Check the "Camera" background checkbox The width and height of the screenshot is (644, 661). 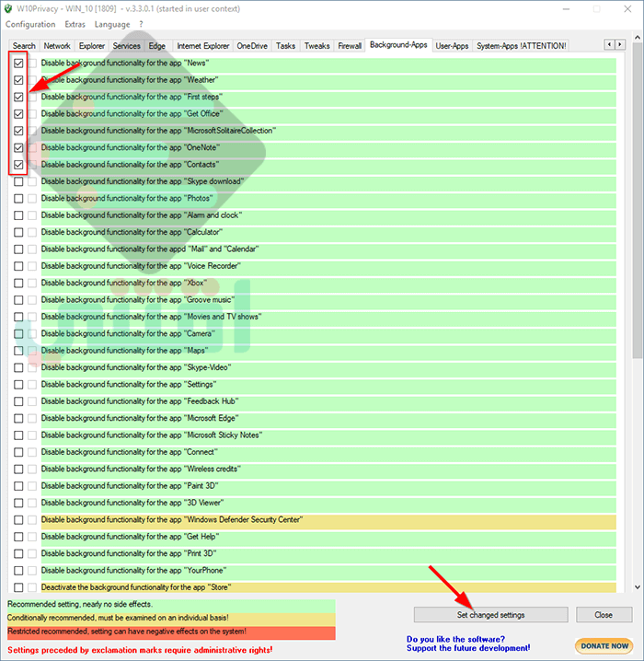(18, 334)
